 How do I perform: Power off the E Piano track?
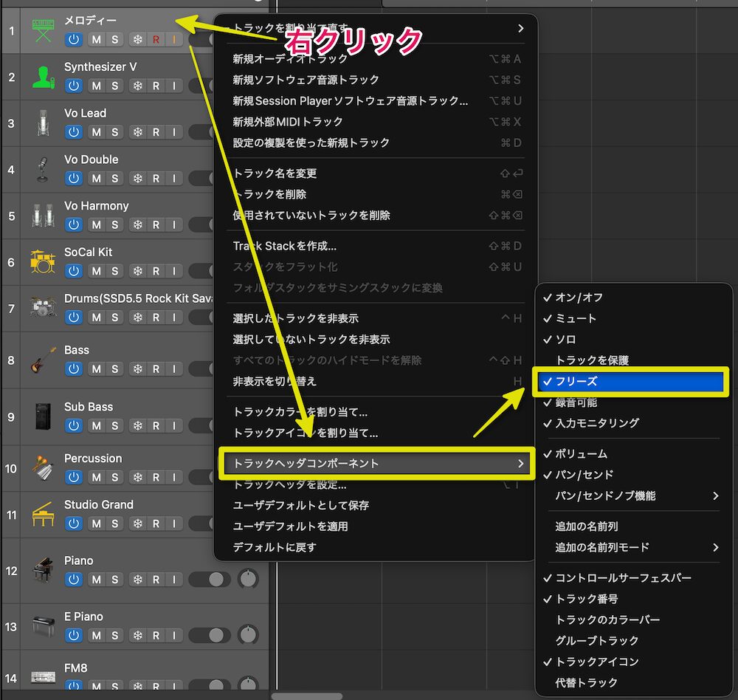tap(74, 635)
